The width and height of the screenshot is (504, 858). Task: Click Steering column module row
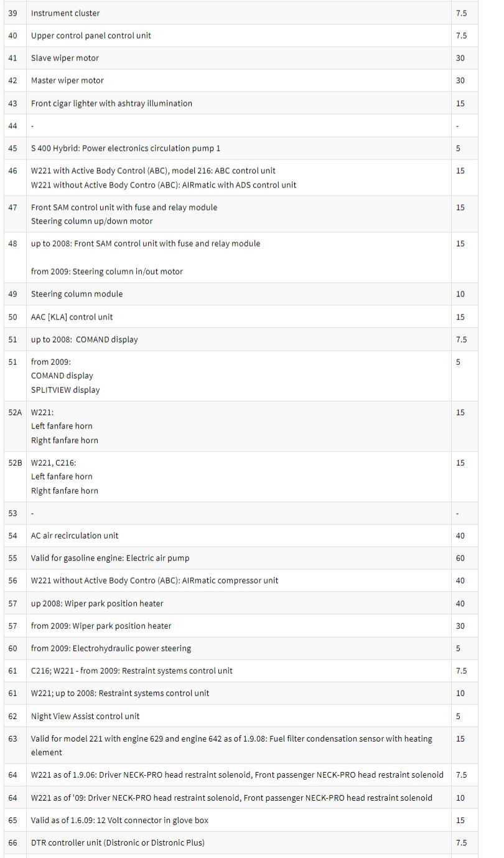click(x=241, y=295)
